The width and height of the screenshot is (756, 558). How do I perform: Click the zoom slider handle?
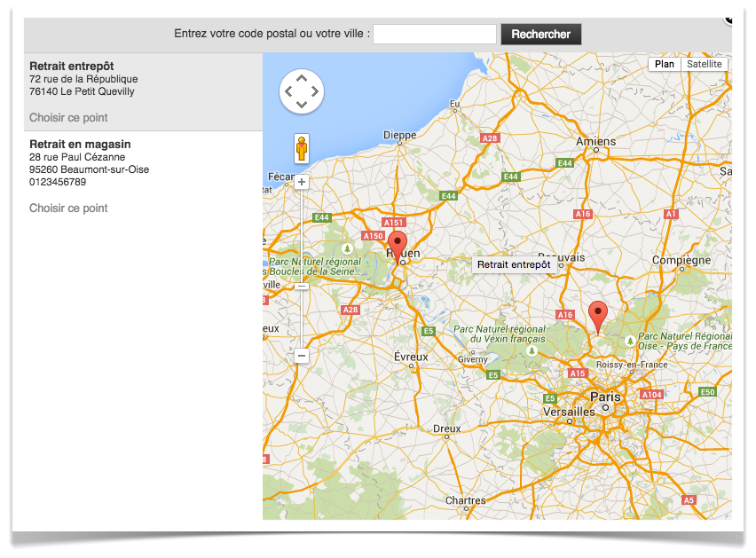302,287
